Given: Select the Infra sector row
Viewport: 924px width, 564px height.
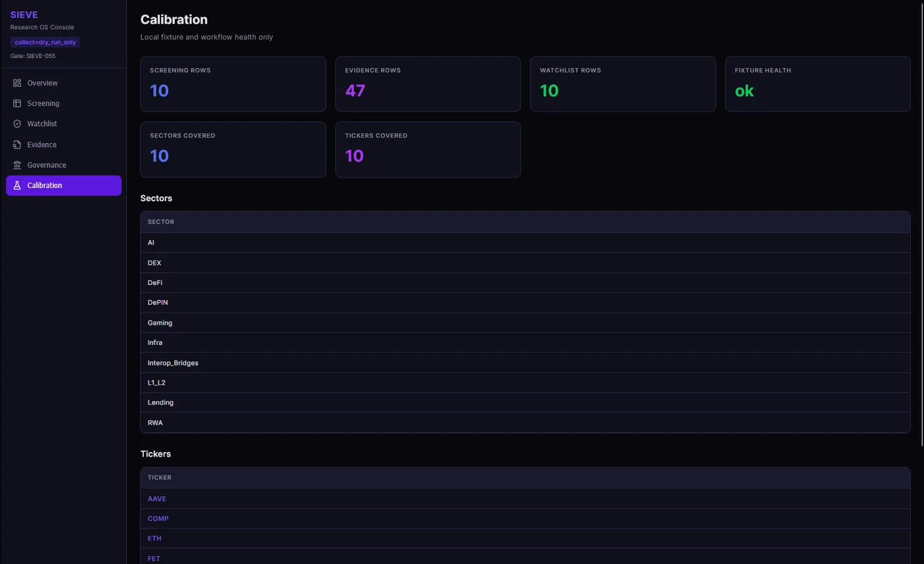Looking at the screenshot, I should coord(525,342).
